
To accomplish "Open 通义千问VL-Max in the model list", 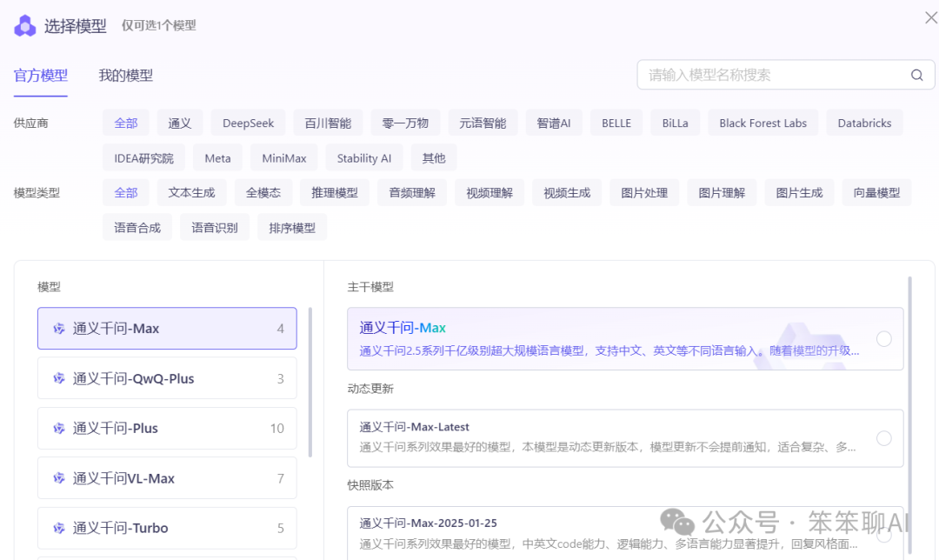I will point(167,478).
